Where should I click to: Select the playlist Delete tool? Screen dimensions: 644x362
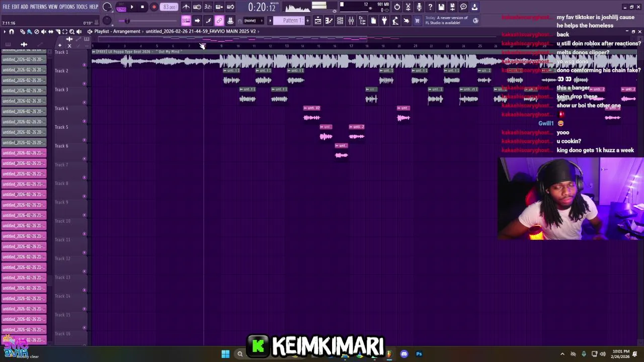click(36, 32)
